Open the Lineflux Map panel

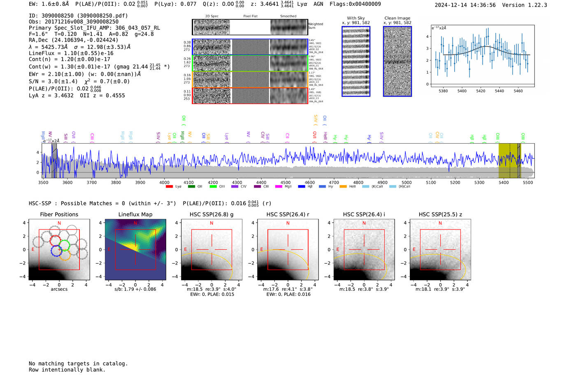(135, 250)
